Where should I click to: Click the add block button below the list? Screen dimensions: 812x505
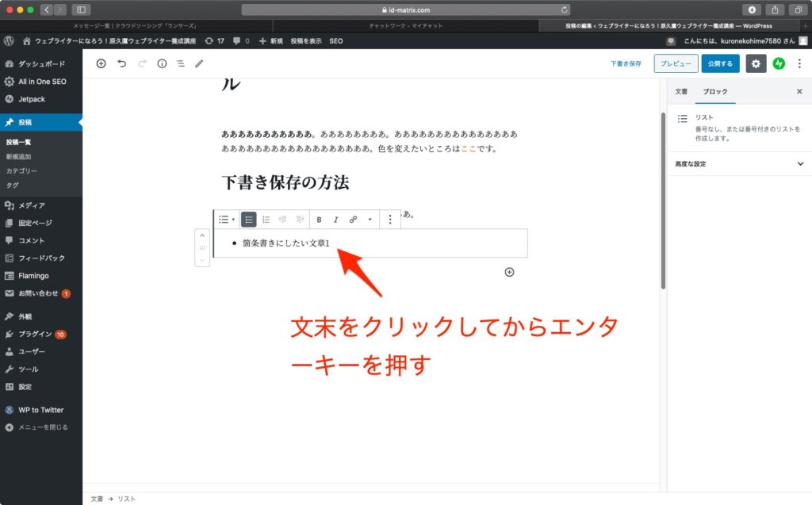point(510,273)
